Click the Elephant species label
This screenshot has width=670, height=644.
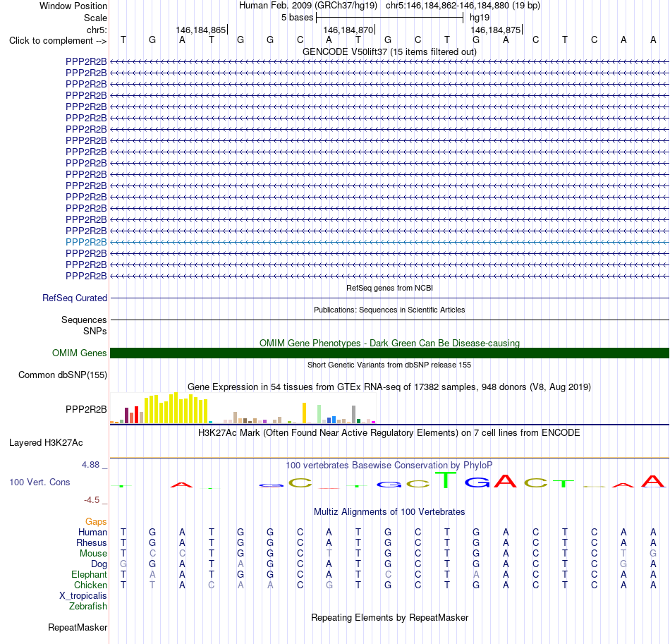coord(89,574)
